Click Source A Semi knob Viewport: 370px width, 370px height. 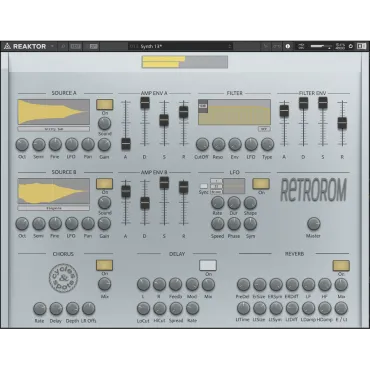[x=39, y=145]
